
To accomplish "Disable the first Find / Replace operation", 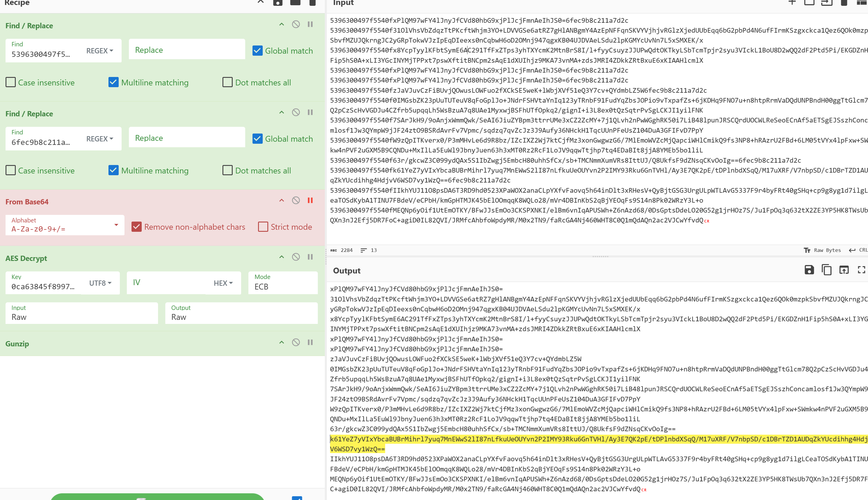I will point(296,24).
